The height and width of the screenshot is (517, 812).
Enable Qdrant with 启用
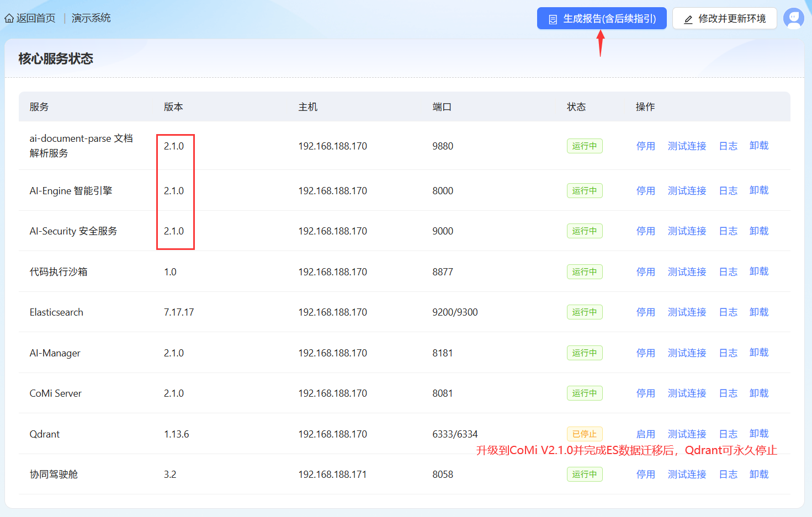point(645,434)
